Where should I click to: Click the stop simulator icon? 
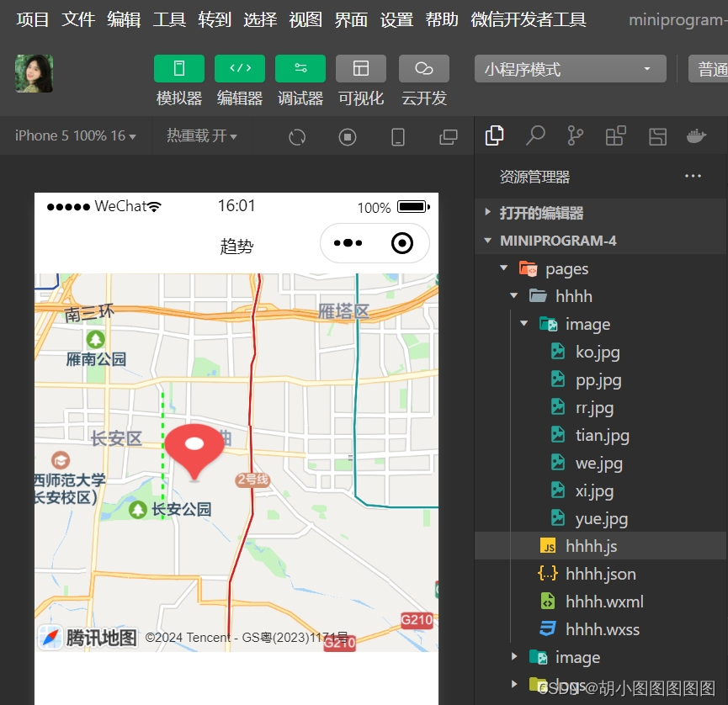tap(348, 137)
